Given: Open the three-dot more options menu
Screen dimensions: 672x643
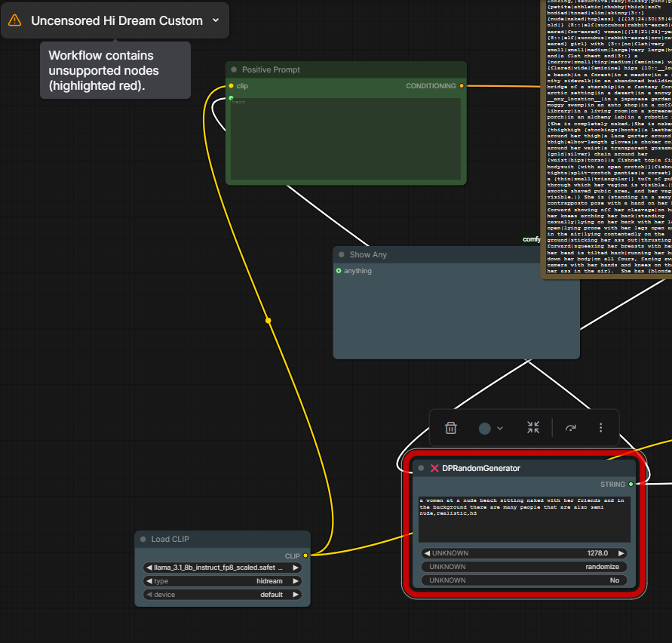Looking at the screenshot, I should coord(600,428).
